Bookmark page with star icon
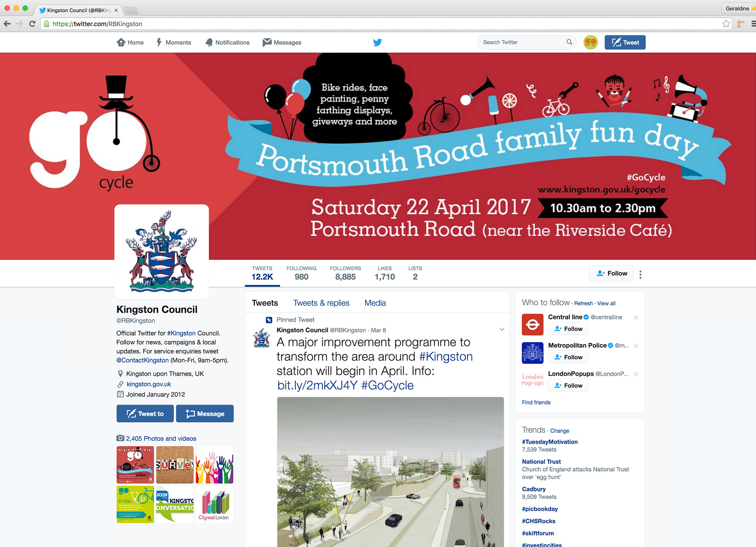 tap(726, 24)
